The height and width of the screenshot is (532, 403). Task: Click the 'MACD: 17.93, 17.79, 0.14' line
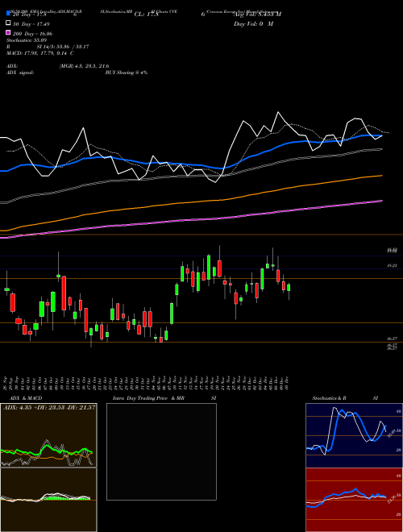coord(37,53)
